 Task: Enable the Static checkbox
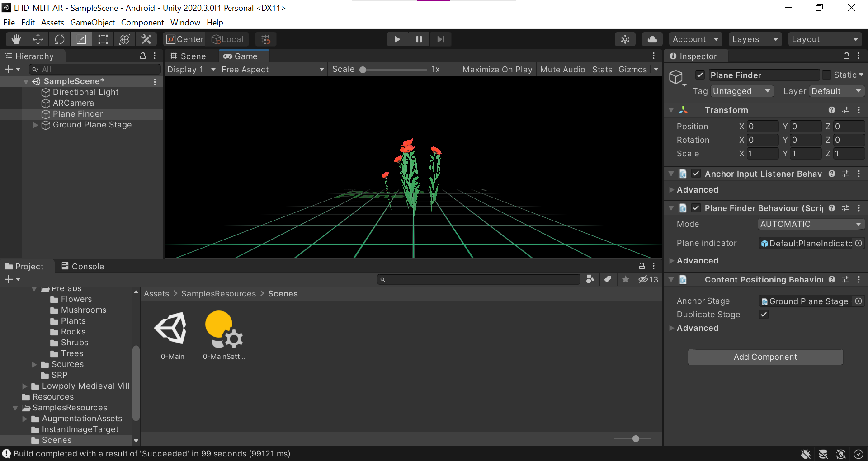click(826, 75)
